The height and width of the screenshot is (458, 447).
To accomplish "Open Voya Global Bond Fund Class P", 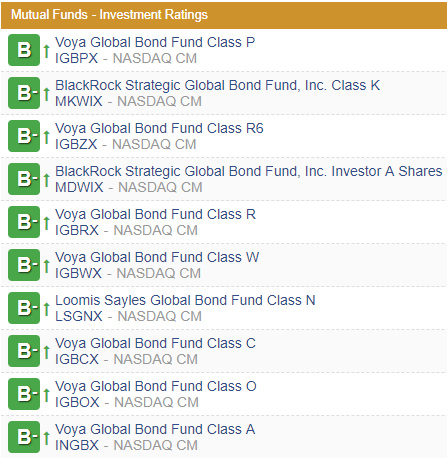I will pyautogui.click(x=155, y=42).
